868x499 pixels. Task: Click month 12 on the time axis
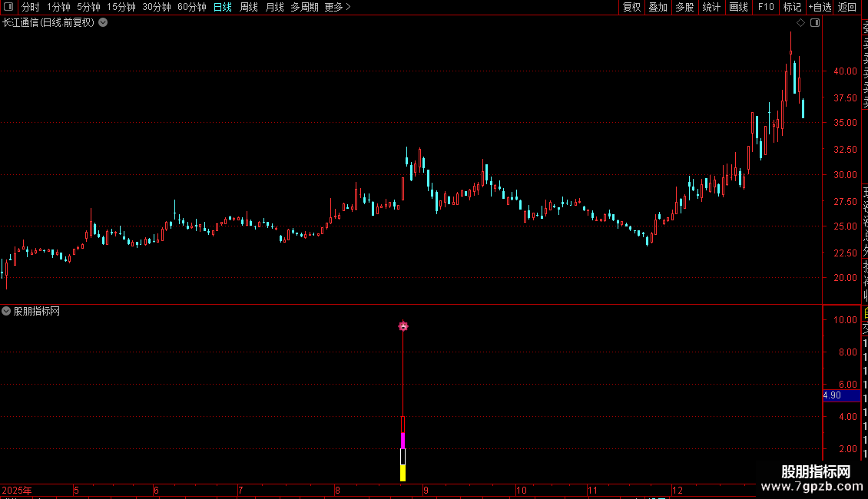[x=677, y=491]
